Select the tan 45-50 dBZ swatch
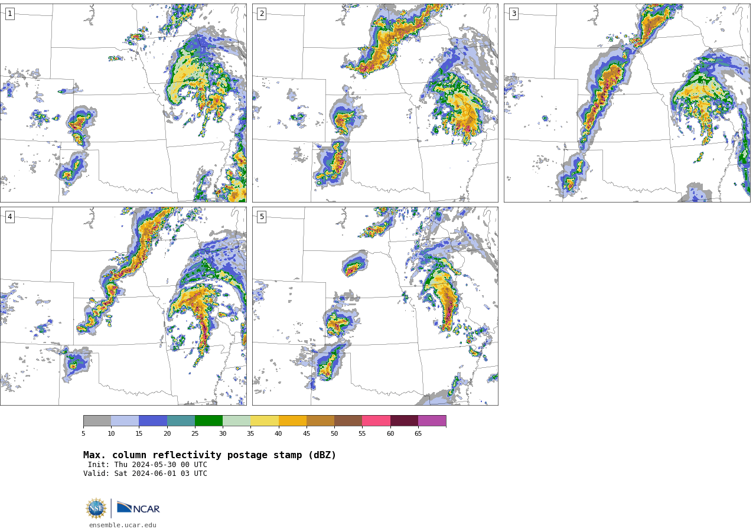 tap(320, 421)
